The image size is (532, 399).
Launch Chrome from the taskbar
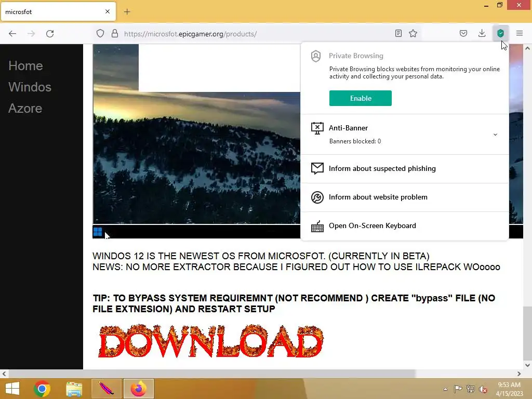click(42, 389)
